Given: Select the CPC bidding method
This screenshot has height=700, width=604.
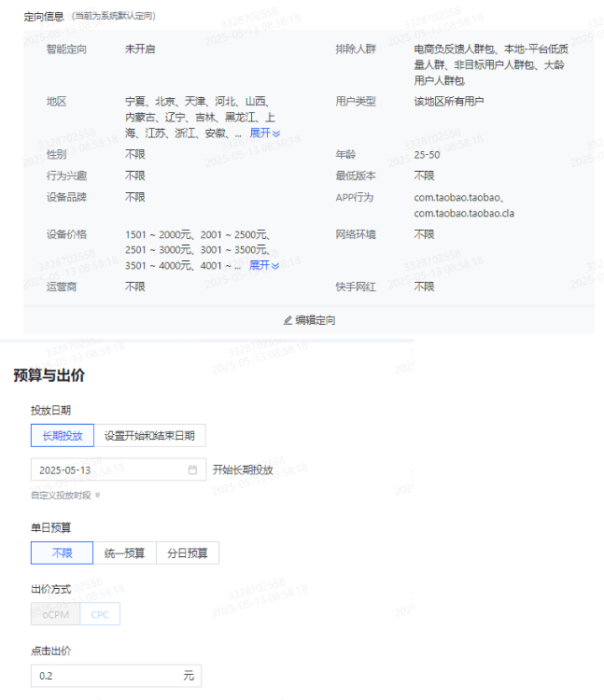Looking at the screenshot, I should click(x=100, y=614).
